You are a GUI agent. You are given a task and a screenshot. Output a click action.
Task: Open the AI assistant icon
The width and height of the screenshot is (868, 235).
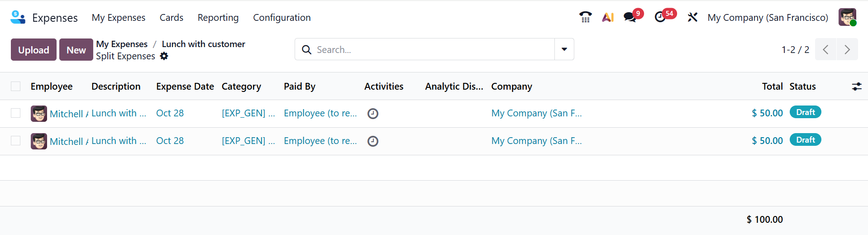(608, 17)
